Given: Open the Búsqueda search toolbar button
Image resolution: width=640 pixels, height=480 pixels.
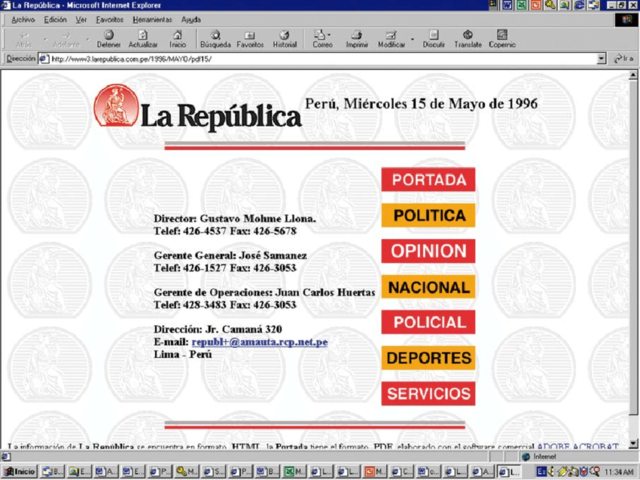Looking at the screenshot, I should click(x=216, y=39).
